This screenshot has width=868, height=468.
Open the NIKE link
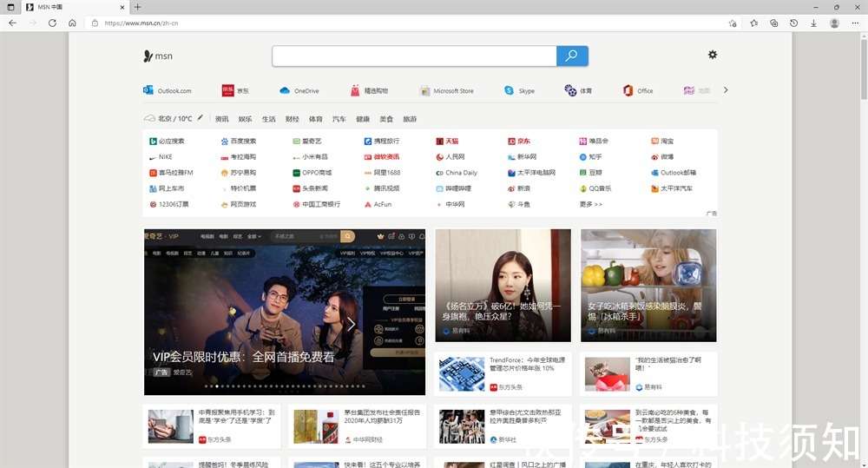(x=161, y=157)
